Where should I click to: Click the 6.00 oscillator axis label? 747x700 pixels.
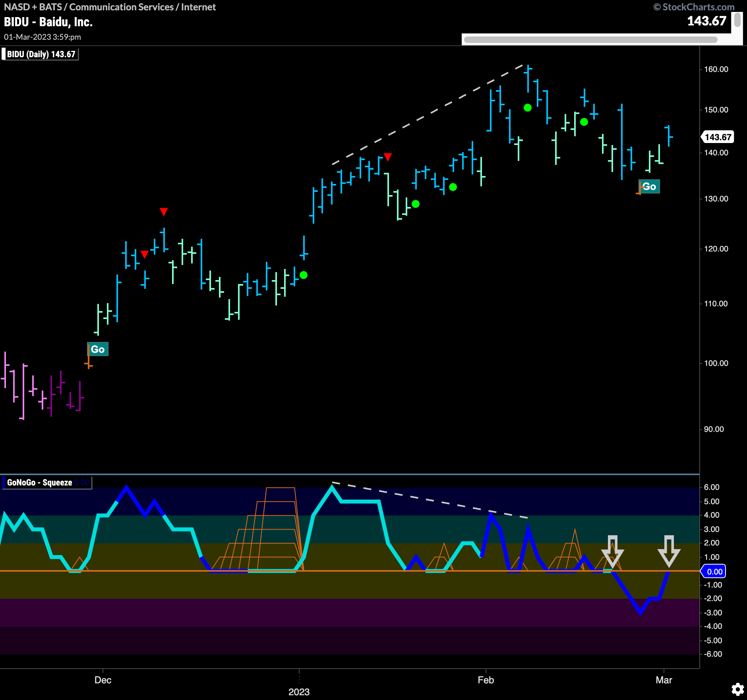point(712,487)
